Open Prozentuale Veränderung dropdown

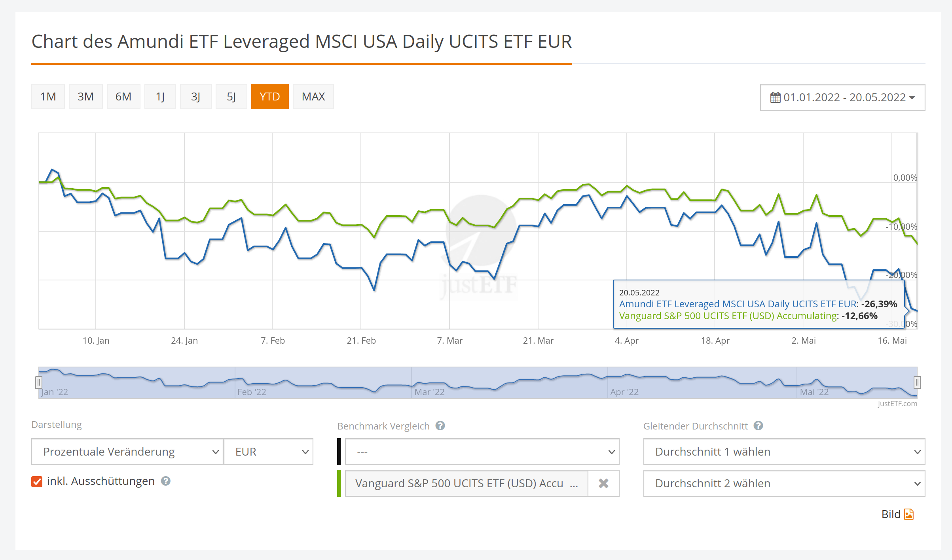(127, 452)
